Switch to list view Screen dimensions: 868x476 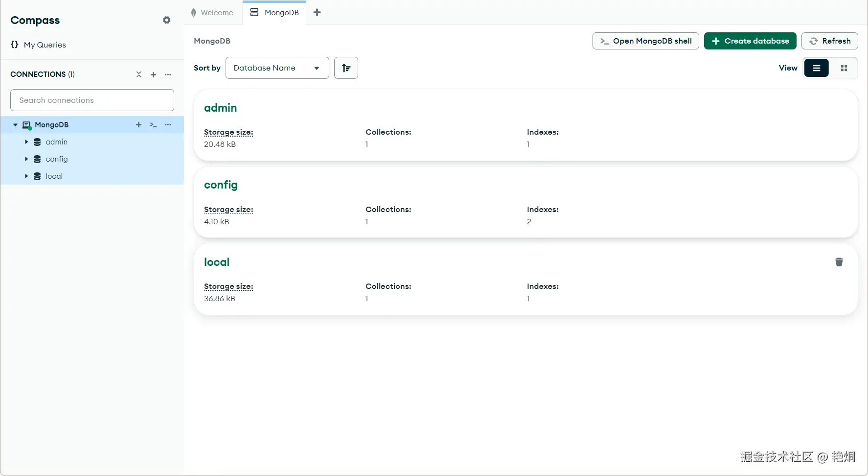(817, 68)
